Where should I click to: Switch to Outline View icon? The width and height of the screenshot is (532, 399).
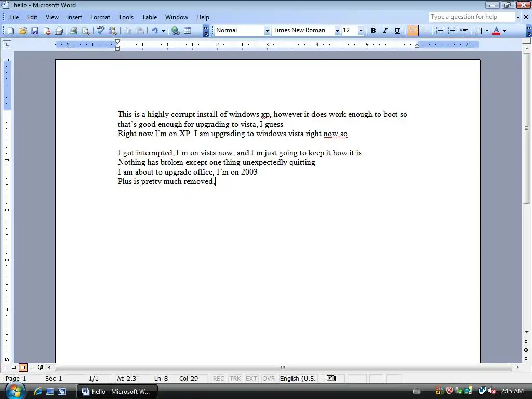[32, 367]
